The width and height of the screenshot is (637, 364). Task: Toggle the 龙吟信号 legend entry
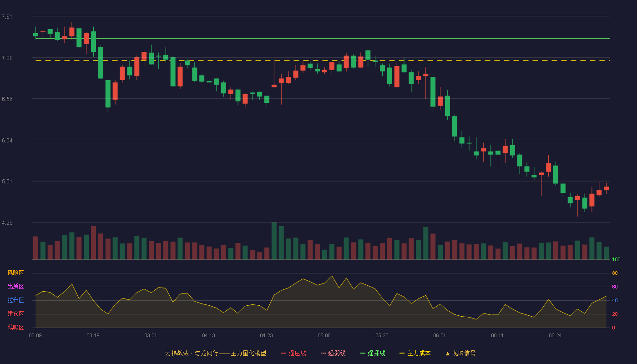(460, 353)
